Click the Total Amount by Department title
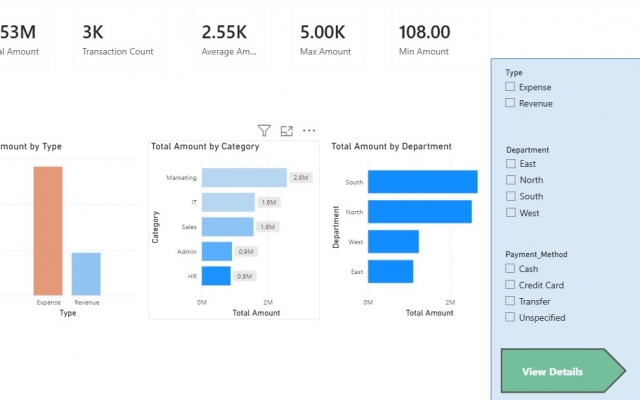The height and width of the screenshot is (400, 640). click(x=391, y=147)
